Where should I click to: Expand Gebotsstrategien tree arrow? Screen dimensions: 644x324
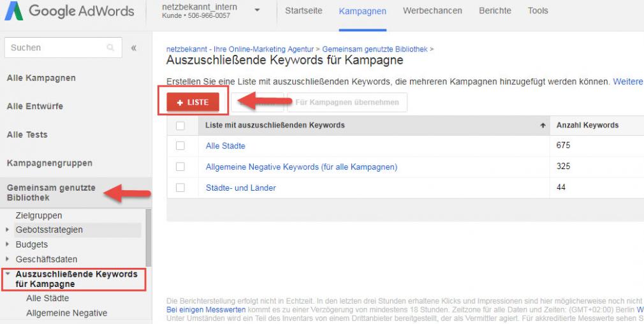click(7, 230)
